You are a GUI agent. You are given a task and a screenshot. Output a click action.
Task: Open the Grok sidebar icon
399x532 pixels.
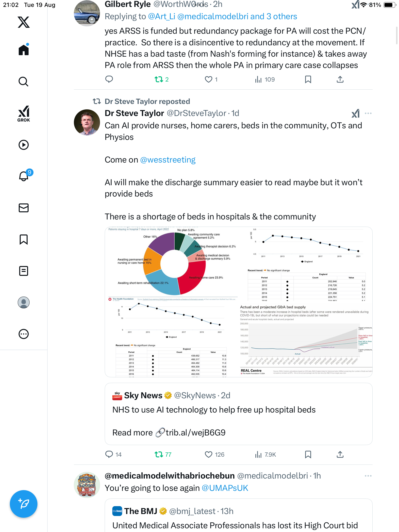coord(24,114)
